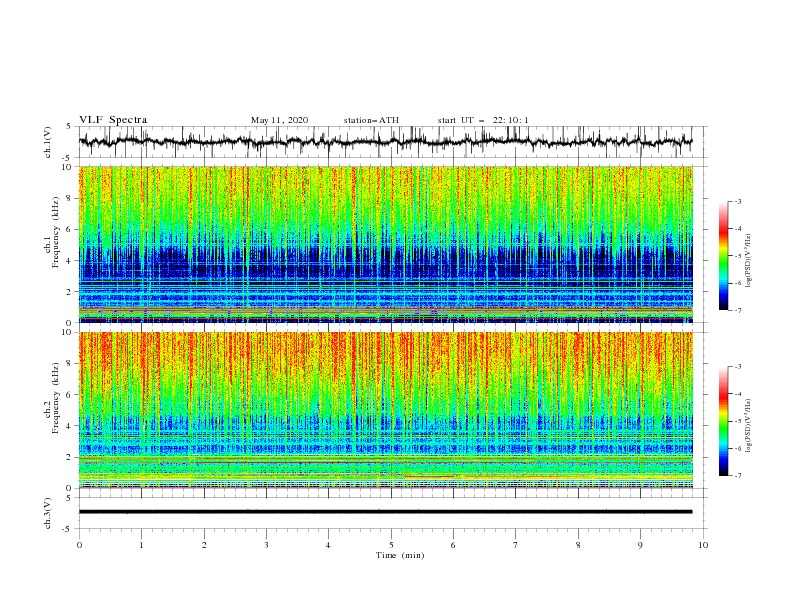Click the ch.2 PSD color scale bar

coord(724,421)
